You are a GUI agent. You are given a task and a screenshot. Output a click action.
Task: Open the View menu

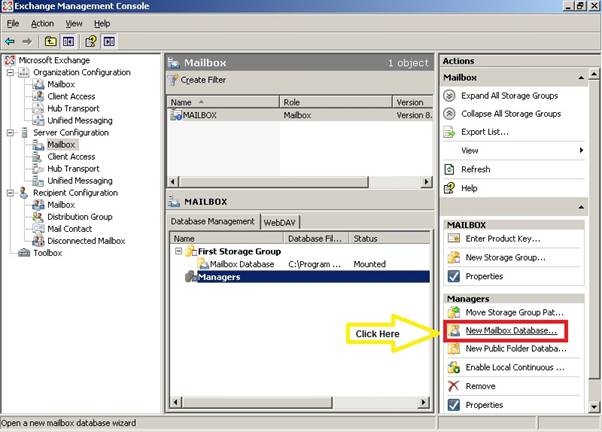(x=74, y=23)
